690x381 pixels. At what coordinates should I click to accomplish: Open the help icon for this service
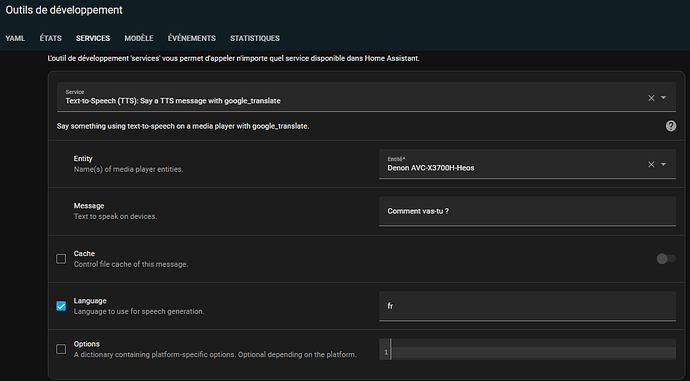[671, 126]
